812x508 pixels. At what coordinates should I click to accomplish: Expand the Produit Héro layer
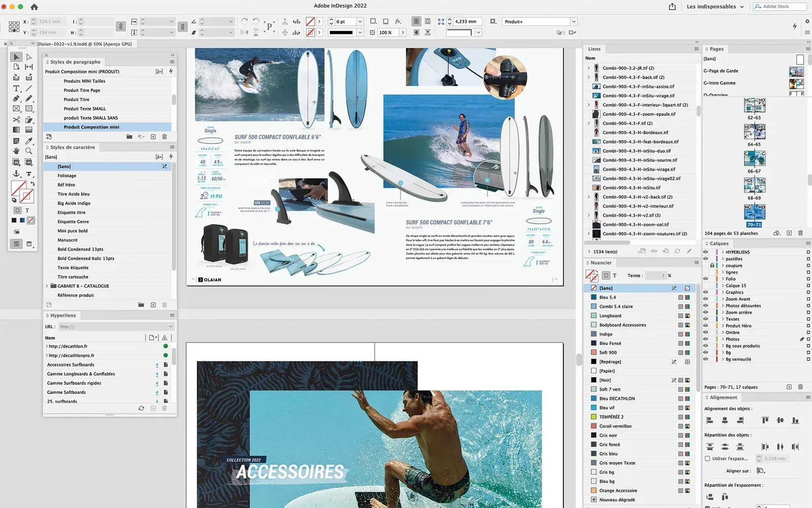click(x=723, y=326)
